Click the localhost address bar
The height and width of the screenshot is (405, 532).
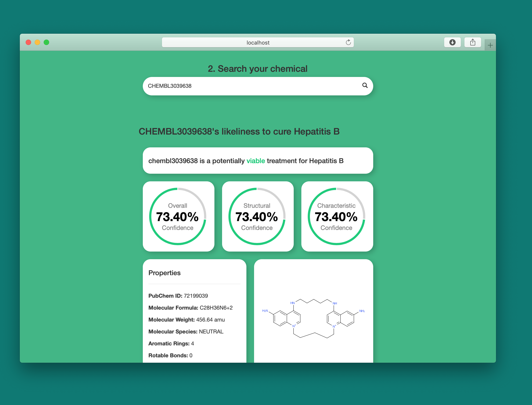pyautogui.click(x=258, y=43)
